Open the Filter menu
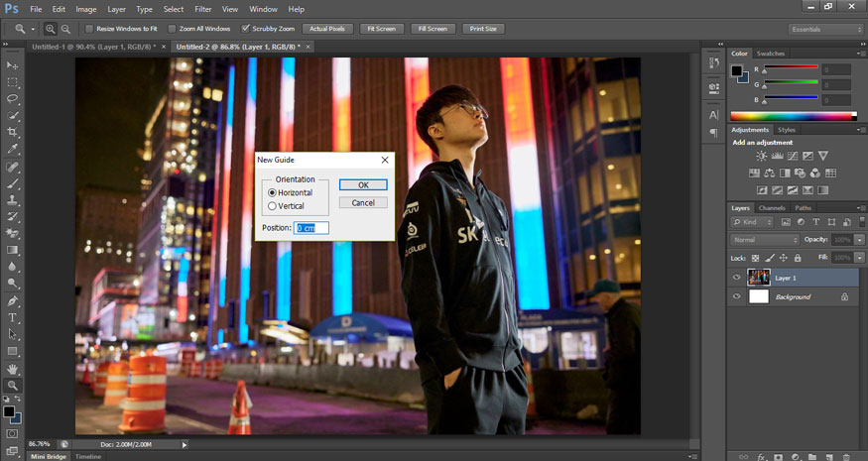The height and width of the screenshot is (461, 868). [202, 9]
